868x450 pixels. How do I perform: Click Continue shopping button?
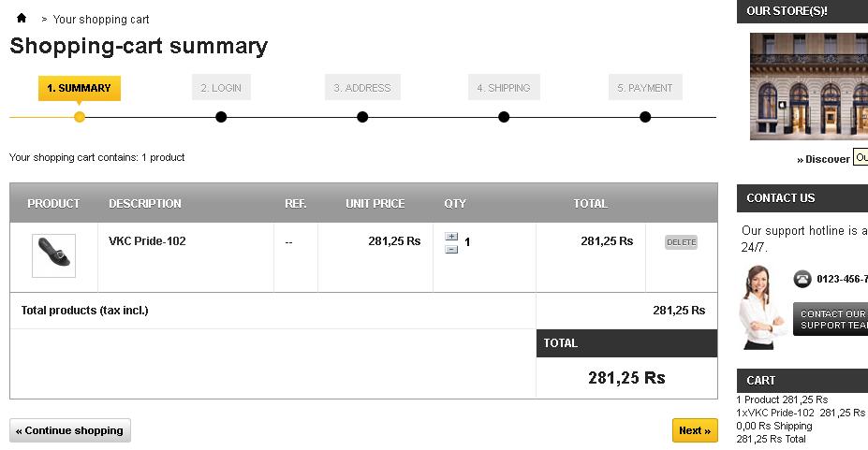70,430
